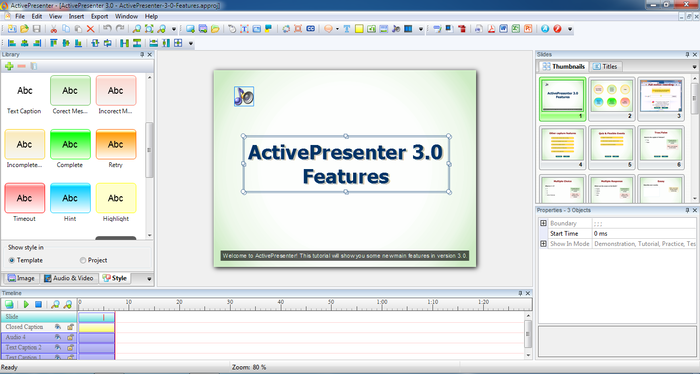The height and width of the screenshot is (374, 700).
Task: Switch to the Audio & Video tab
Action: pos(69,278)
